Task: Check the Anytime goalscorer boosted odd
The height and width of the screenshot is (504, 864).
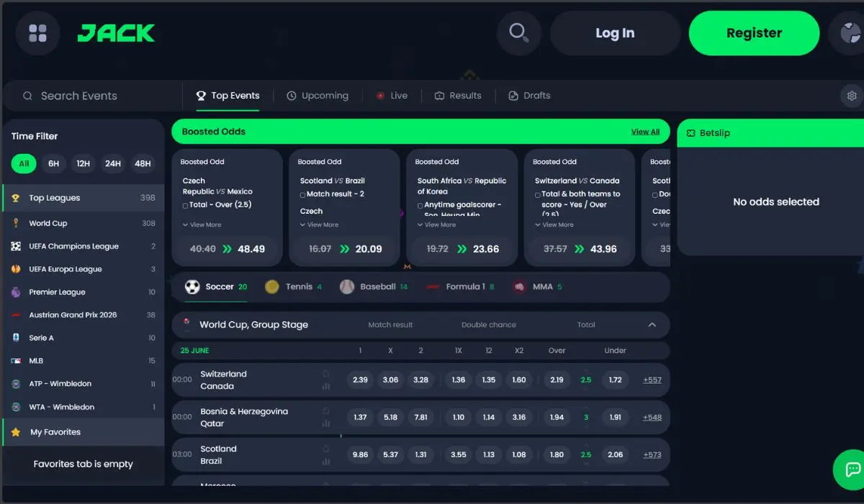Action: [420, 205]
